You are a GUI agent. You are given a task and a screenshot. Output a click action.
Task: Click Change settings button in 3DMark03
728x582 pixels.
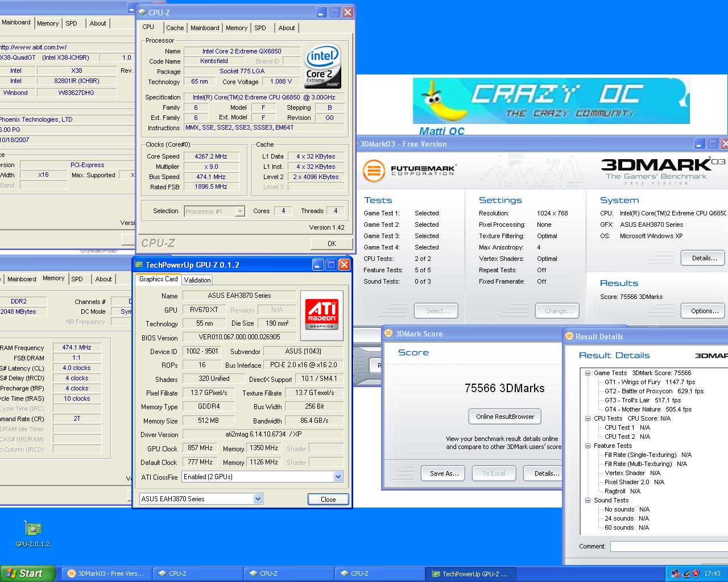click(558, 311)
